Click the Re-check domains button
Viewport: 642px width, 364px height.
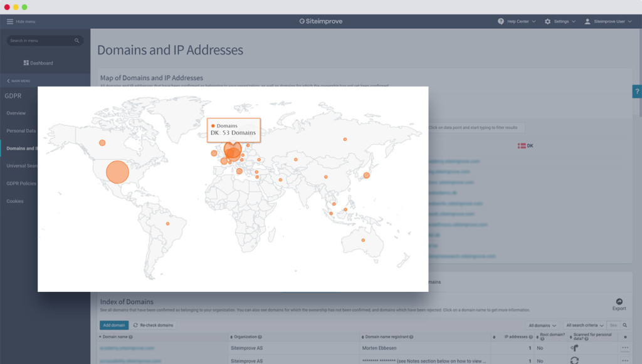[152, 325]
